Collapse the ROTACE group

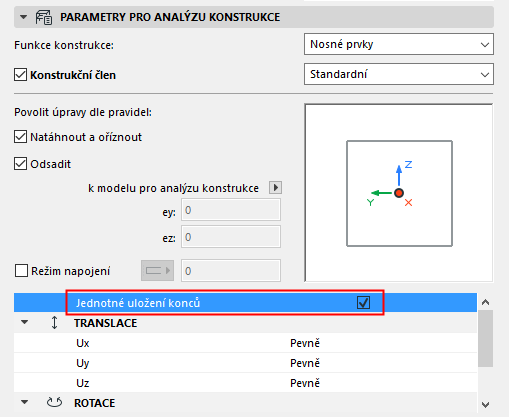tap(24, 402)
